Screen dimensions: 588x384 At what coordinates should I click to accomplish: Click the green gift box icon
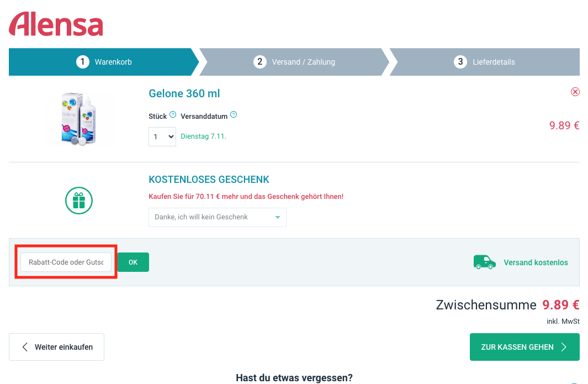point(79,201)
